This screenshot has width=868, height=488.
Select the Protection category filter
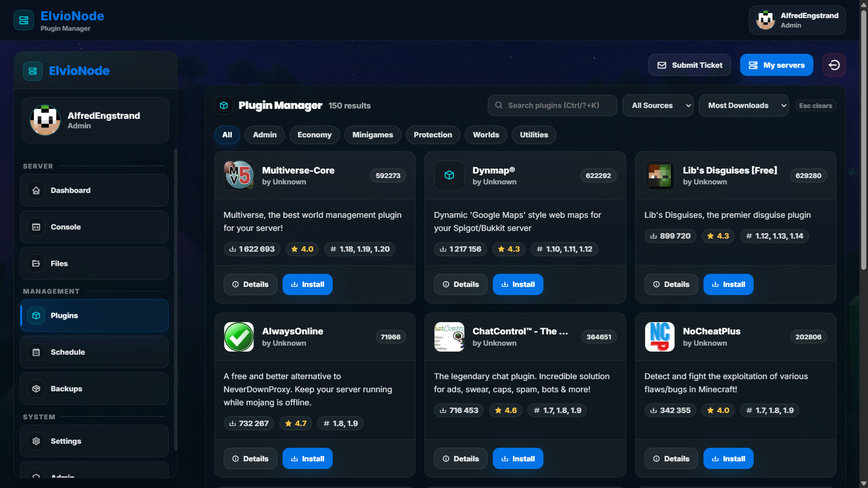tap(433, 135)
